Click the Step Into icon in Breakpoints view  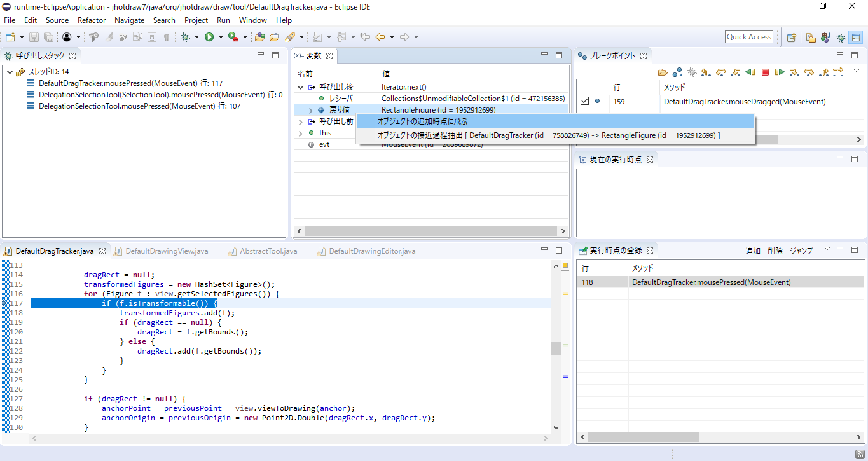[794, 72]
